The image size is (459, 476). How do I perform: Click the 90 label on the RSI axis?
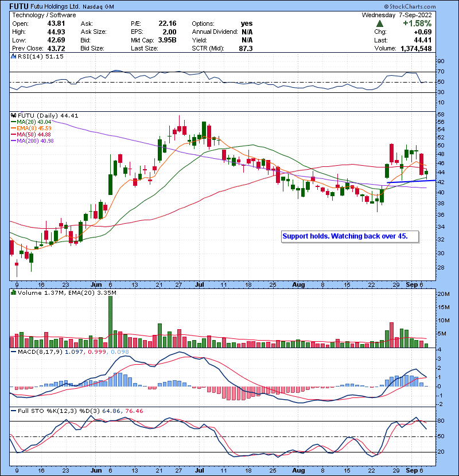click(441, 61)
